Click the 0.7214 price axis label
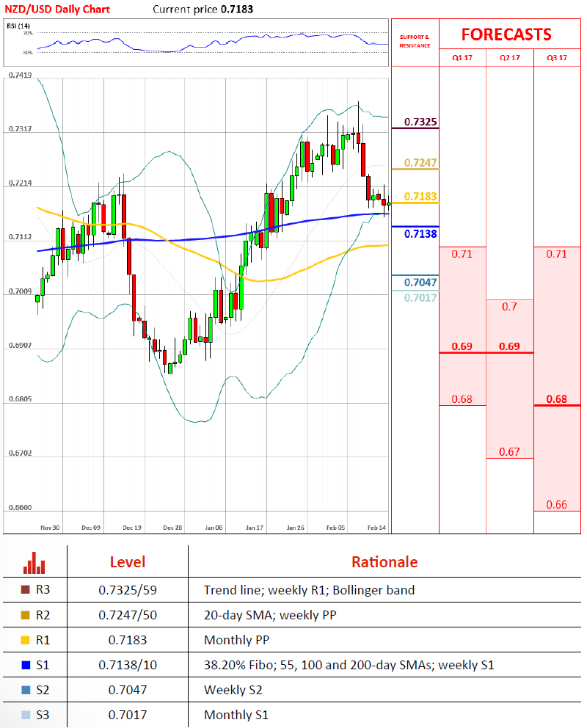587x728 pixels. 21,183
